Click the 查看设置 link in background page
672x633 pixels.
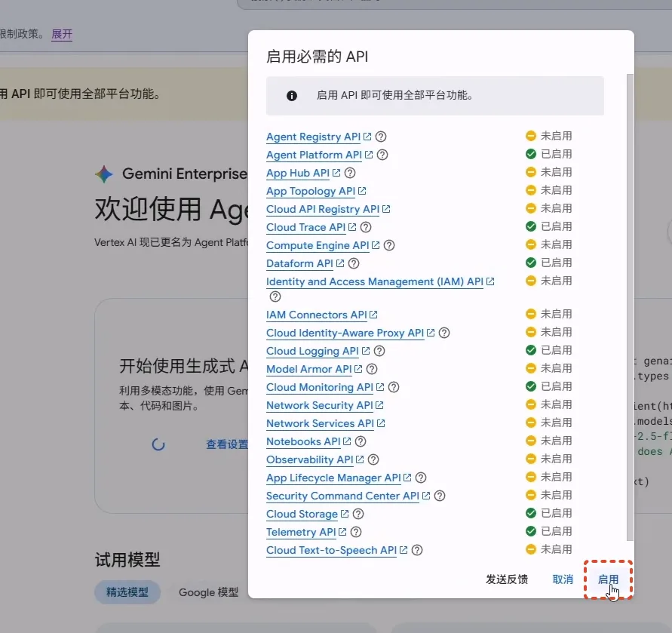coord(226,444)
